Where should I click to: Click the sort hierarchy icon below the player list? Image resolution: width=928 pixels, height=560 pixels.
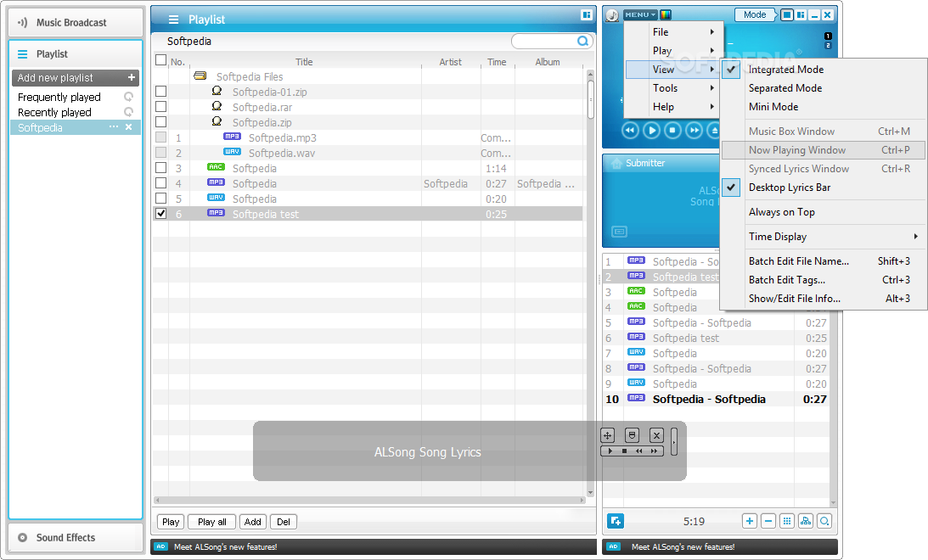[x=806, y=521]
